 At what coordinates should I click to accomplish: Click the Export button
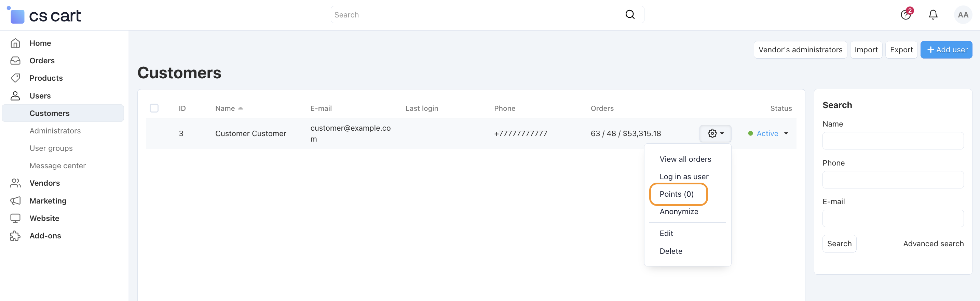click(x=901, y=50)
